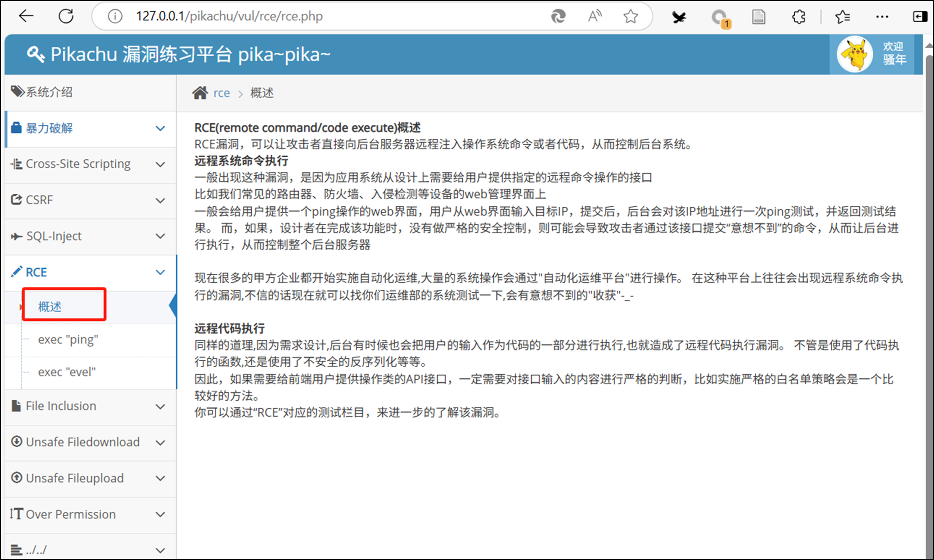Add page to favorites star icon

630,17
